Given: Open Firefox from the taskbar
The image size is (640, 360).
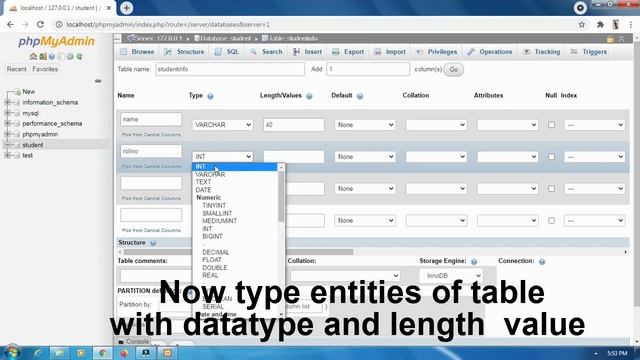Looking at the screenshot, I should [x=124, y=353].
